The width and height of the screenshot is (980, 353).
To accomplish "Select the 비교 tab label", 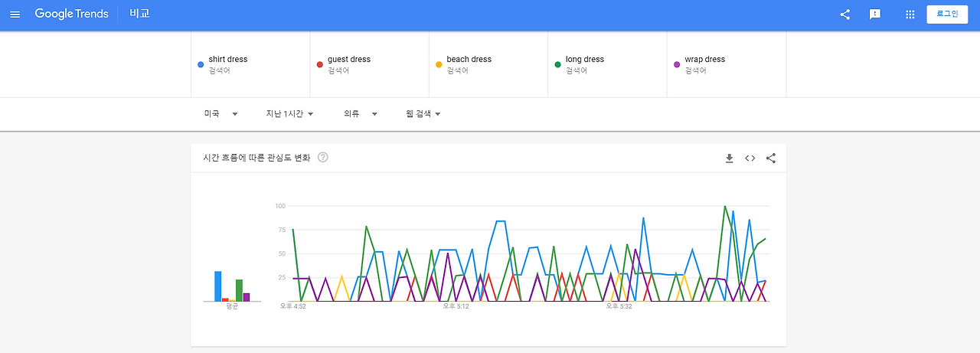I will coord(139,15).
